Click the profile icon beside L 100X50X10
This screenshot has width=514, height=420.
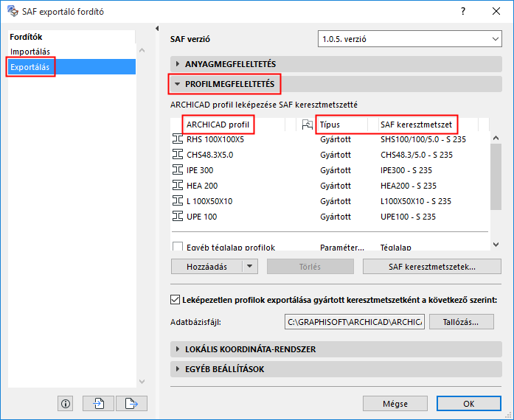[x=178, y=200]
